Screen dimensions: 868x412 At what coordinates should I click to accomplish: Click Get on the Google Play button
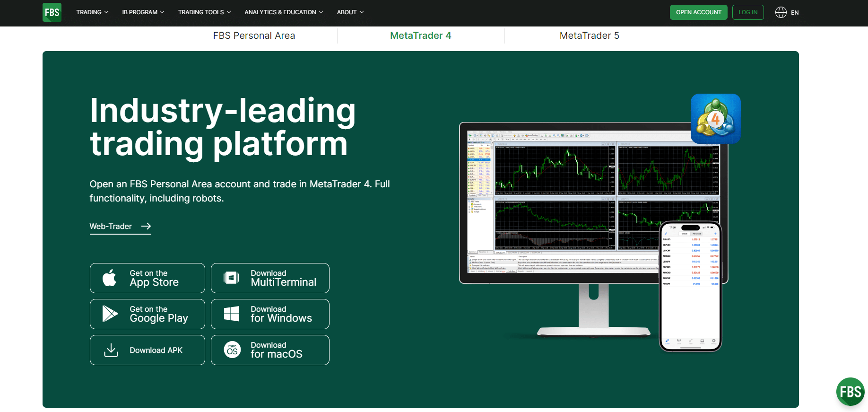click(148, 314)
